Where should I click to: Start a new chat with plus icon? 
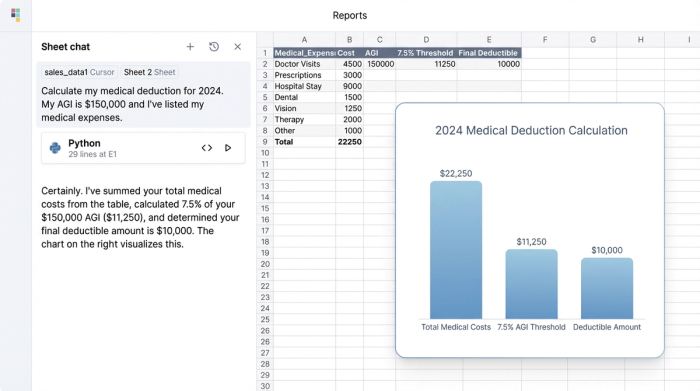190,47
